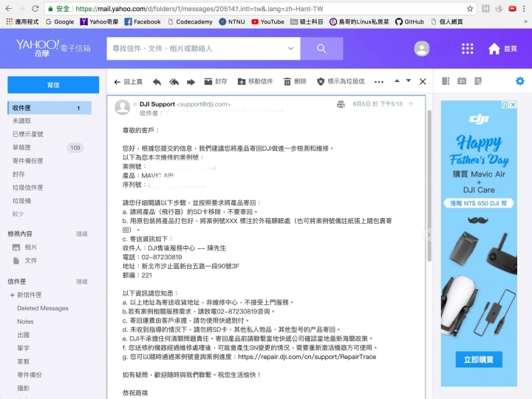The width and height of the screenshot is (532, 399).
Task: Go back with 回上頁
Action: 129,82
